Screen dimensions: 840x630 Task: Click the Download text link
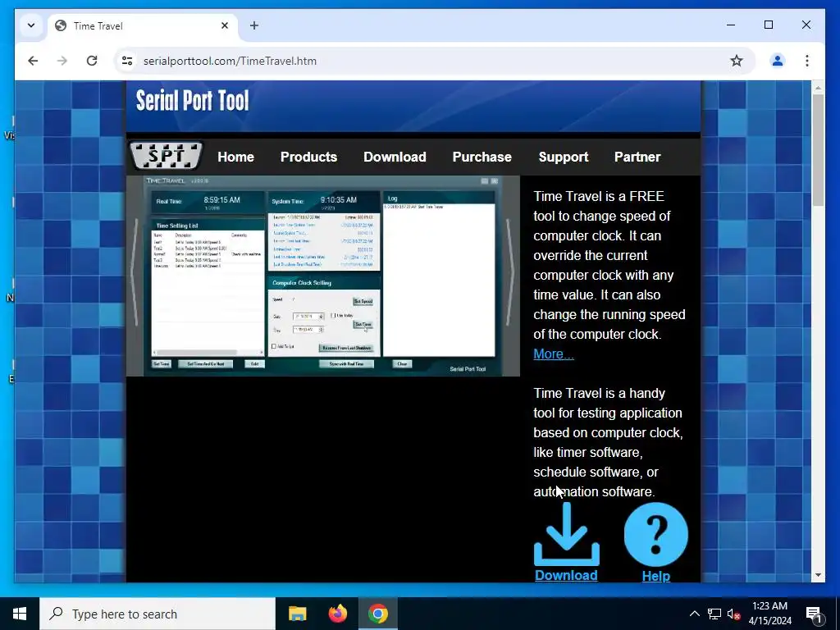pos(566,575)
